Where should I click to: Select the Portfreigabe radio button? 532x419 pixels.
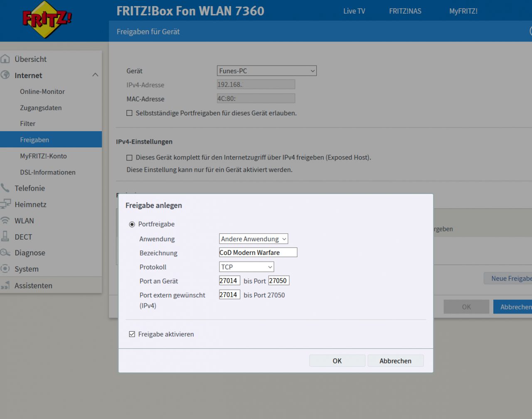tap(132, 224)
